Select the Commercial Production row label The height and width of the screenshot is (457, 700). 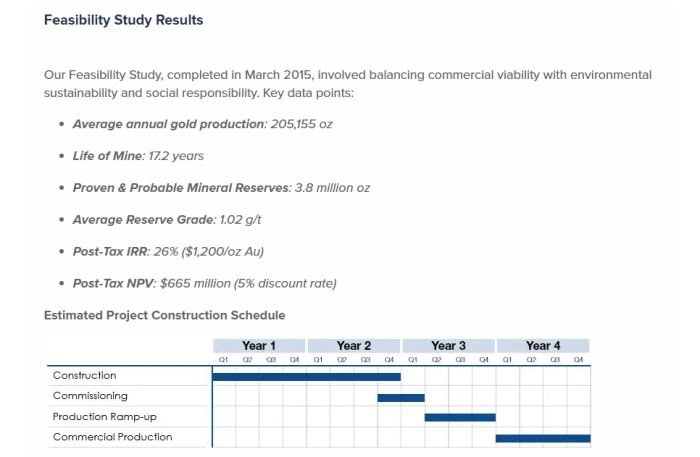coord(112,437)
